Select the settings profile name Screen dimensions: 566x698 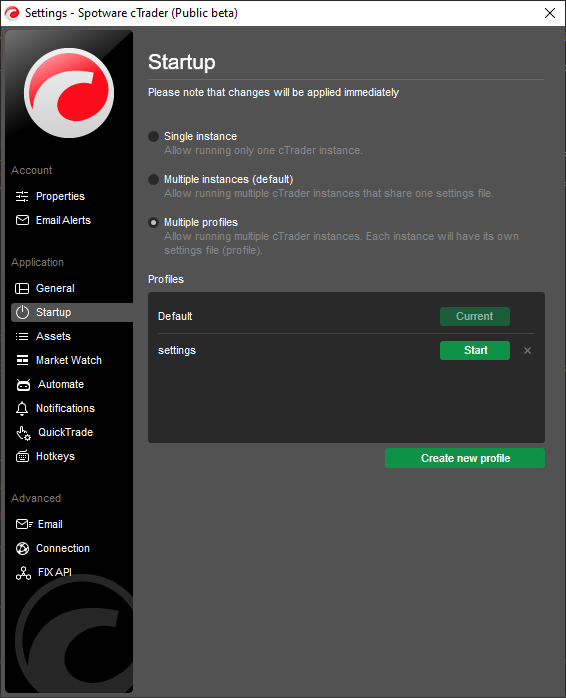click(177, 351)
